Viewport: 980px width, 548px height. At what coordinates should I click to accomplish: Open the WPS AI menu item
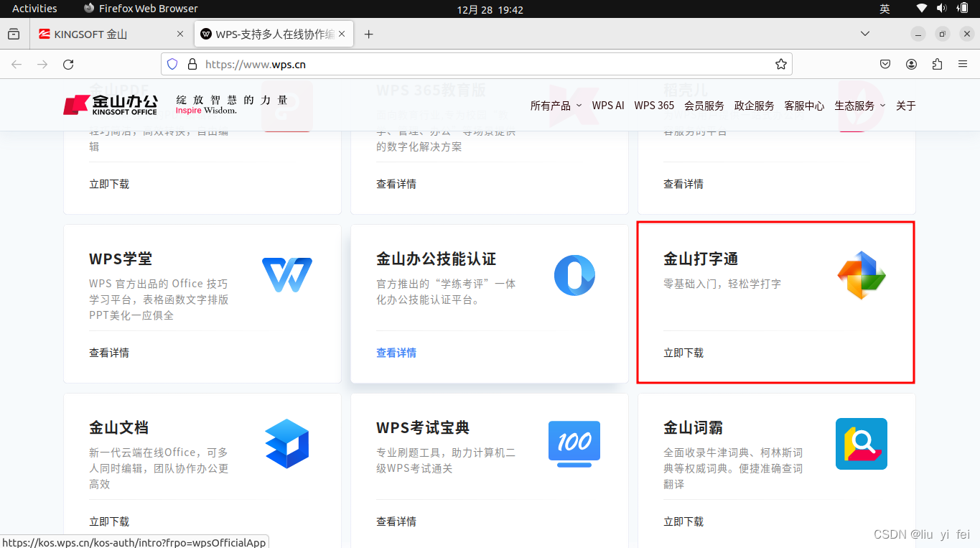coord(608,106)
